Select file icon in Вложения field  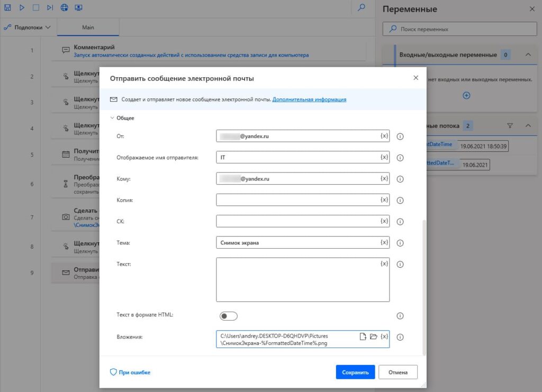point(363,336)
